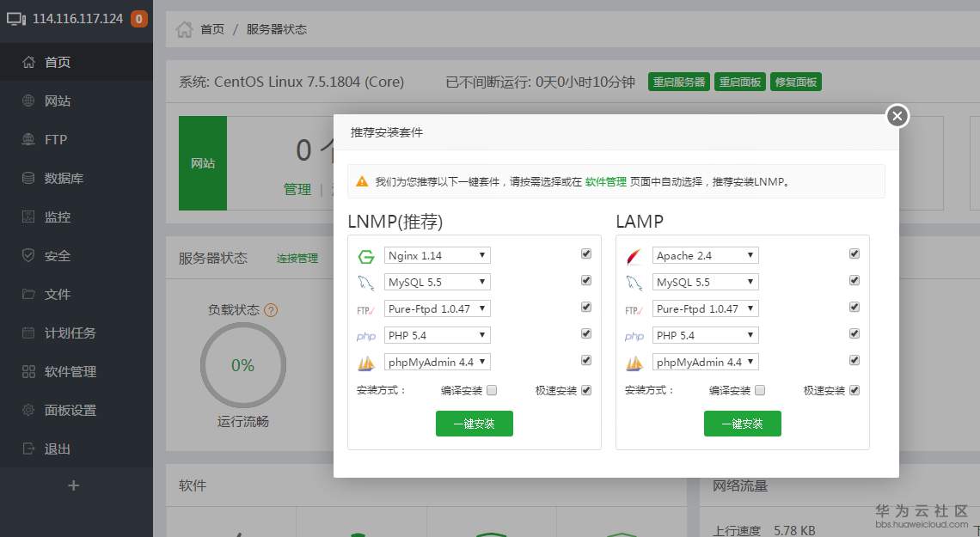This screenshot has width=980, height=537.
Task: Open the Nginx 1.14 version dropdown
Action: pyautogui.click(x=437, y=255)
